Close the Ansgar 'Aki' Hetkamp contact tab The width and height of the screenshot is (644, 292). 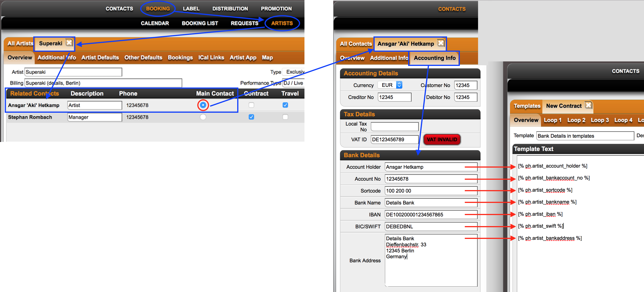441,43
